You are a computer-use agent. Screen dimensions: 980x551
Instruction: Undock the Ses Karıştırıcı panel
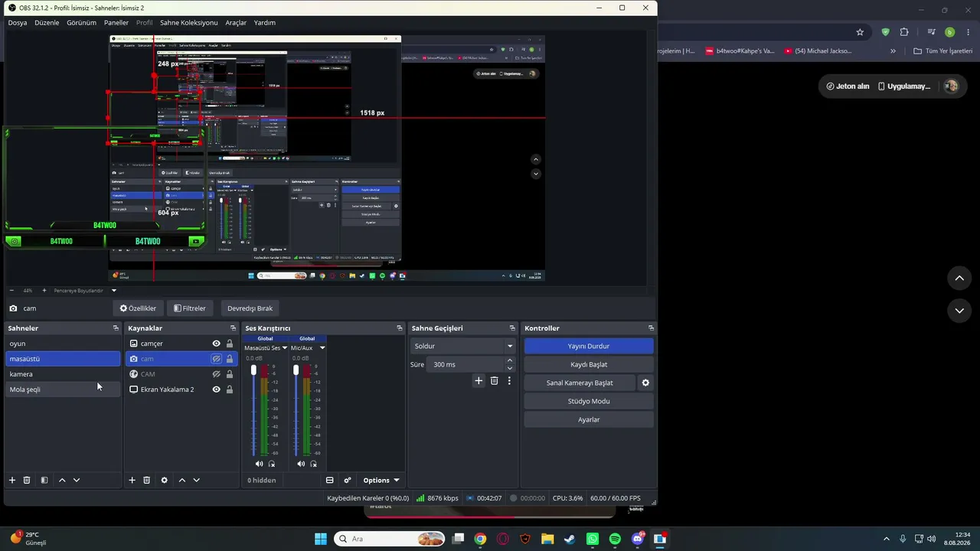click(400, 328)
